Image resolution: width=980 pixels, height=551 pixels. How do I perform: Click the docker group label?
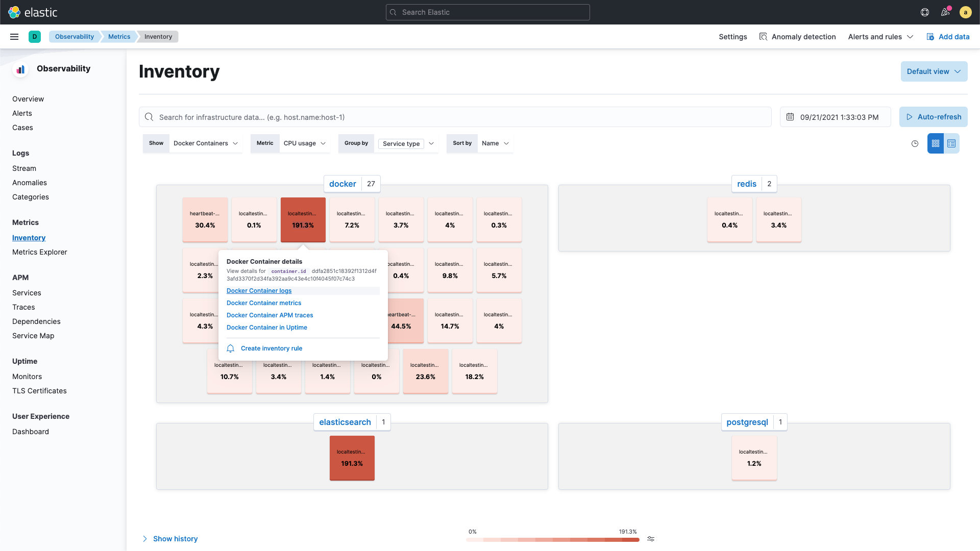tap(342, 184)
